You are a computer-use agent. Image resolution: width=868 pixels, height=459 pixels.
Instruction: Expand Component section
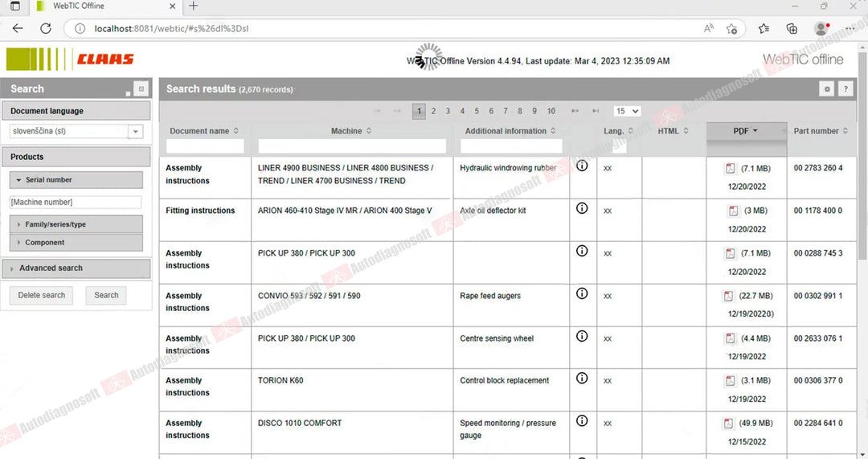coord(76,243)
